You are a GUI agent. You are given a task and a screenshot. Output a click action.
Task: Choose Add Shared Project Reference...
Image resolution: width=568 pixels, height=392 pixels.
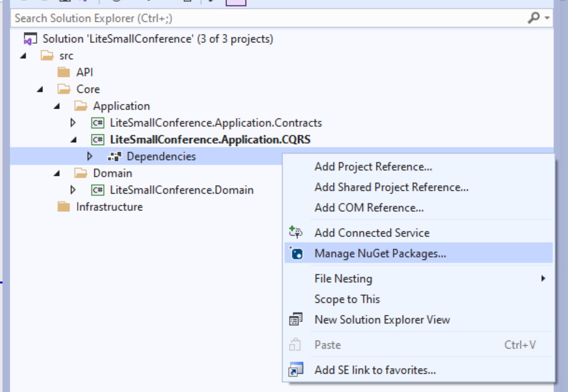pos(419,187)
